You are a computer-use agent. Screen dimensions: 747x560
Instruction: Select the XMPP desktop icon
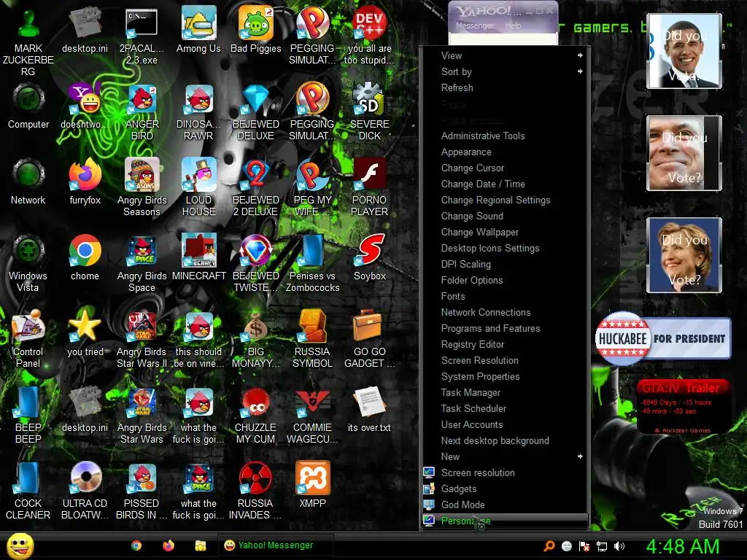tap(312, 485)
